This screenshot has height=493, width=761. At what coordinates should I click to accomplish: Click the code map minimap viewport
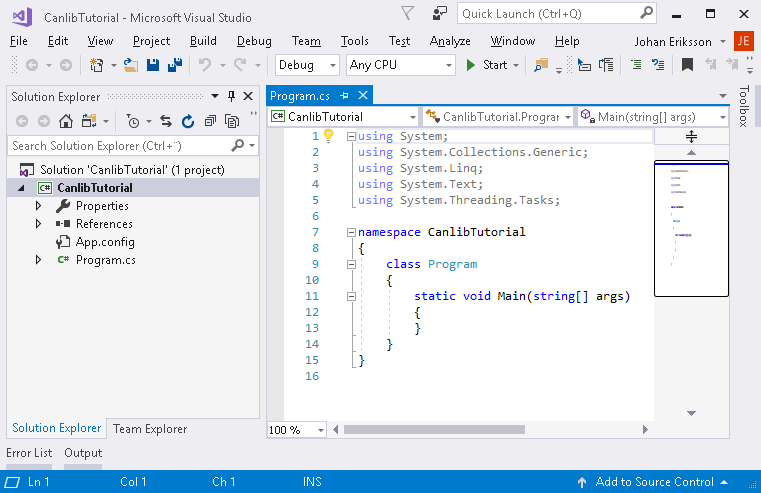[691, 228]
